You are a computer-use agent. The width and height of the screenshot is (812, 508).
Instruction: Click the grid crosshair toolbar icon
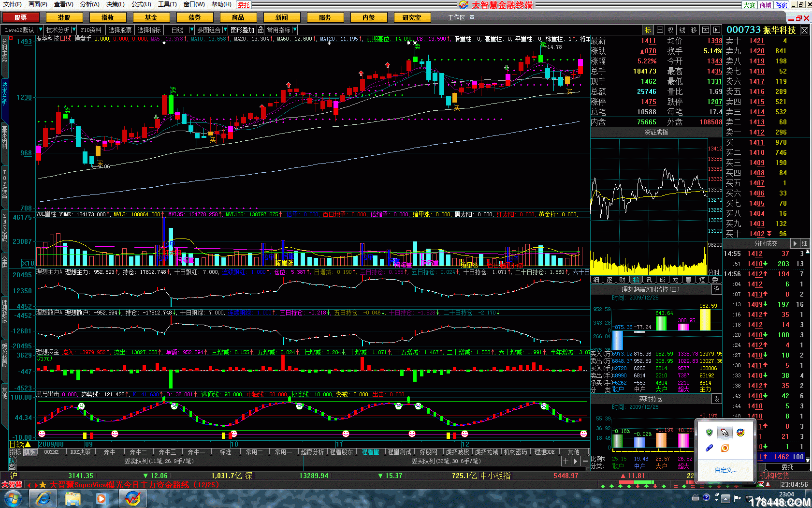point(660,30)
